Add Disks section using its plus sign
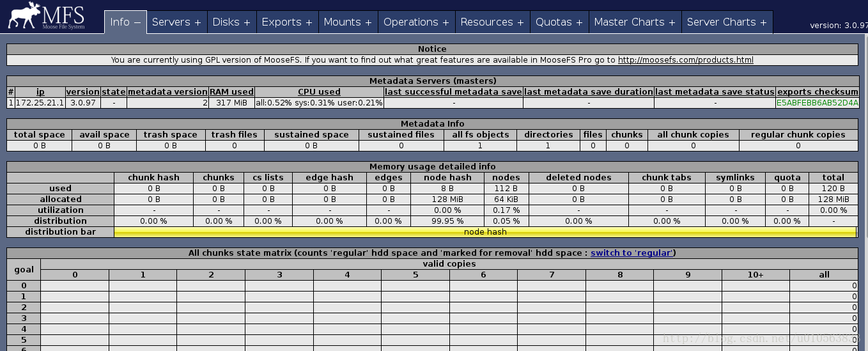The image size is (868, 351). pos(247,22)
